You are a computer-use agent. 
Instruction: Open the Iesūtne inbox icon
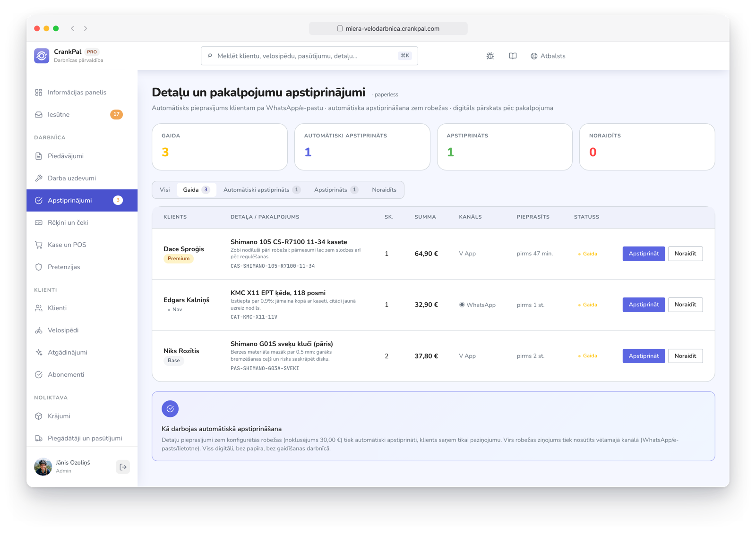pos(39,115)
